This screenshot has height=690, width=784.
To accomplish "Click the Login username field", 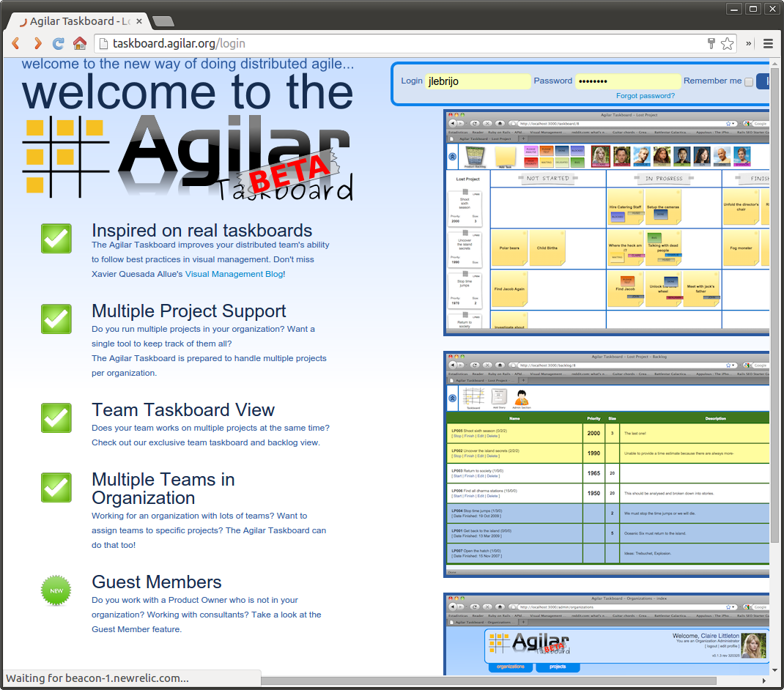I will 478,81.
